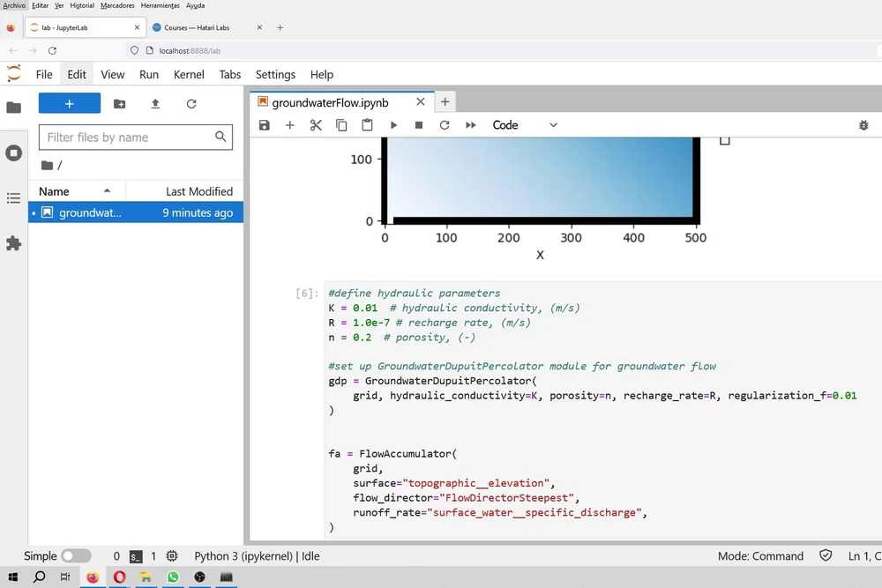The width and height of the screenshot is (882, 588).
Task: Open the Tabs menu
Action: tap(229, 74)
